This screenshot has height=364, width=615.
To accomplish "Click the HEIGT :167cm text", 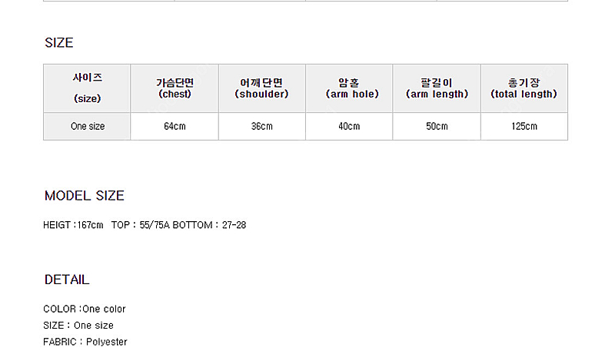I will coord(73,225).
